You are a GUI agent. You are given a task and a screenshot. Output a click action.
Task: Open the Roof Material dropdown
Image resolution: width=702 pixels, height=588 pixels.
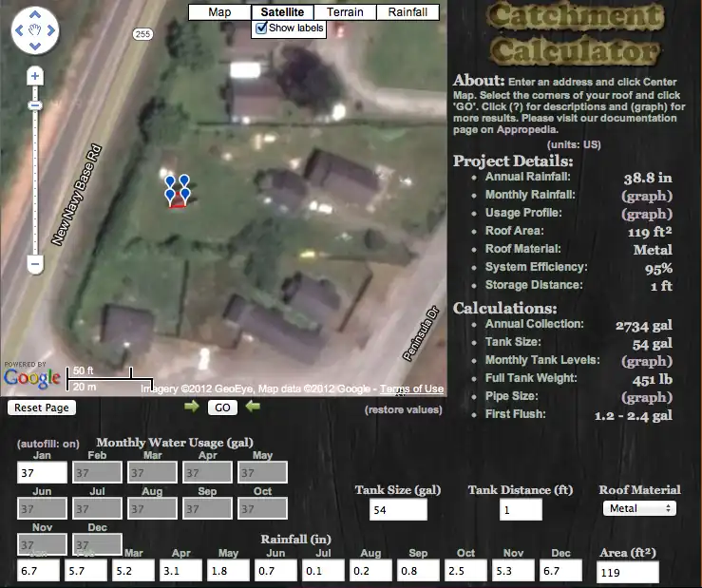pyautogui.click(x=638, y=508)
